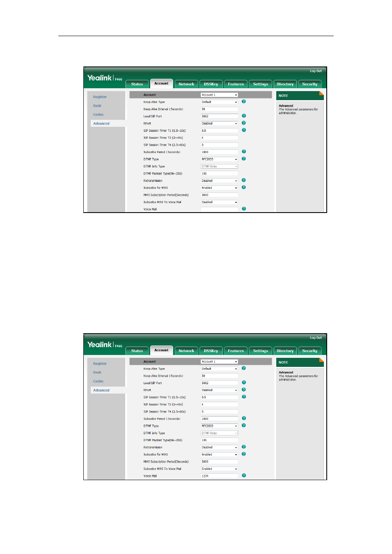Open Security tab in upper screenshot
The height and width of the screenshot is (554, 392).
(309, 84)
